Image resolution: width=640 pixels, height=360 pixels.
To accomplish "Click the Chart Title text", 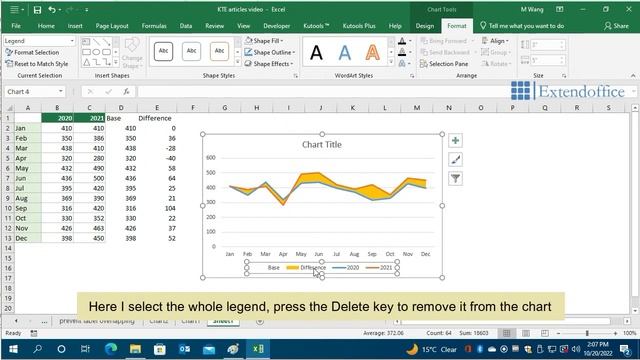I will tap(322, 144).
